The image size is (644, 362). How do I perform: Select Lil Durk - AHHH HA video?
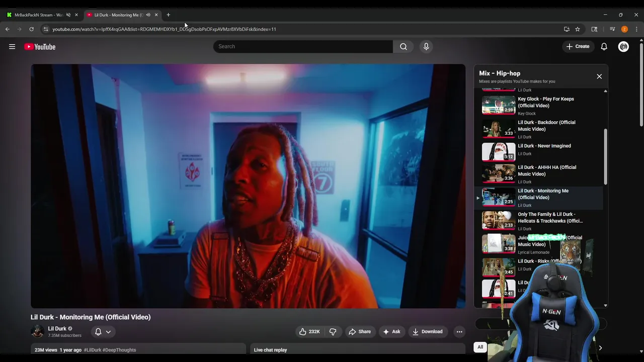coord(539,173)
